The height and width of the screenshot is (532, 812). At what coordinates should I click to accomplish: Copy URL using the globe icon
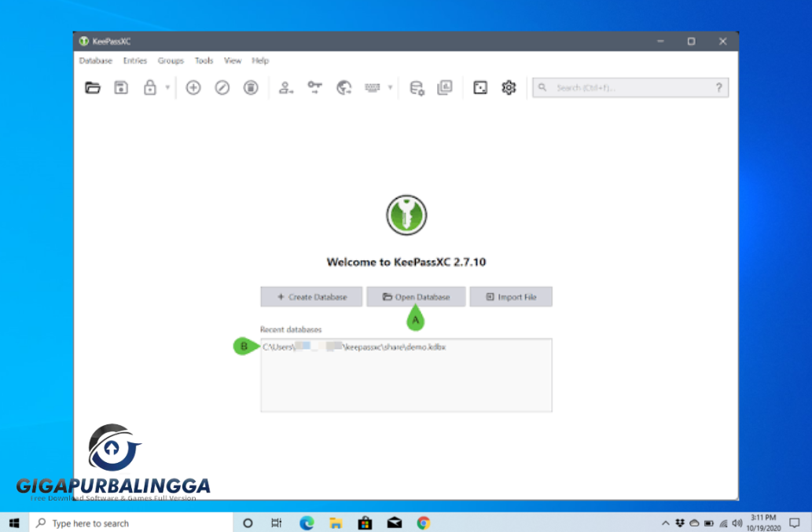pos(344,87)
